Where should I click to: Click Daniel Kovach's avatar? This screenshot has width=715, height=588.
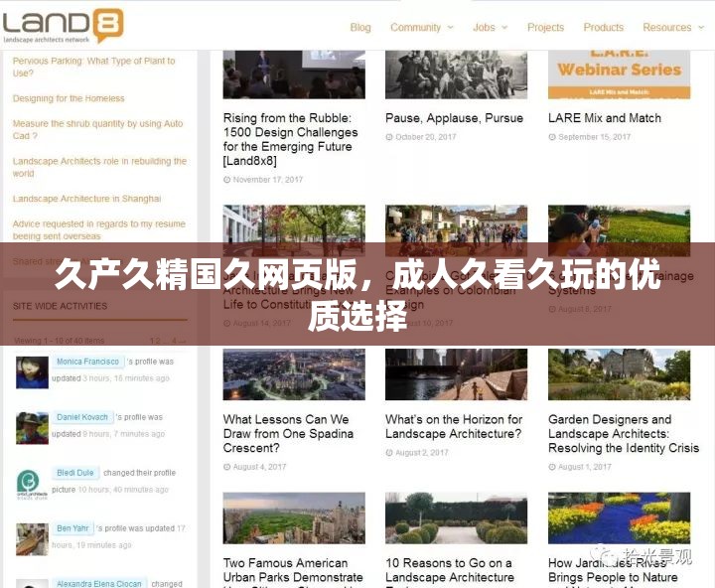pyautogui.click(x=32, y=428)
